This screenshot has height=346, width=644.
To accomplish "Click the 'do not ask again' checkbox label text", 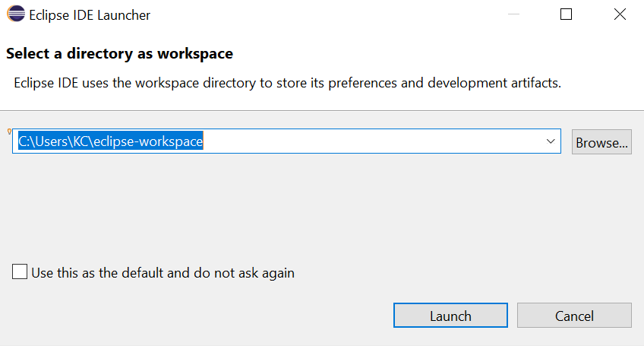I will coord(163,272).
